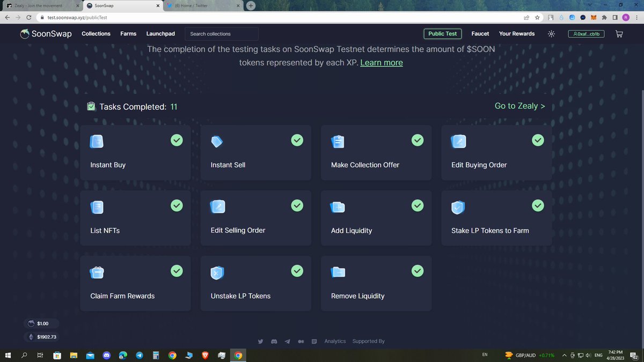Open the shopping cart

coord(619,34)
